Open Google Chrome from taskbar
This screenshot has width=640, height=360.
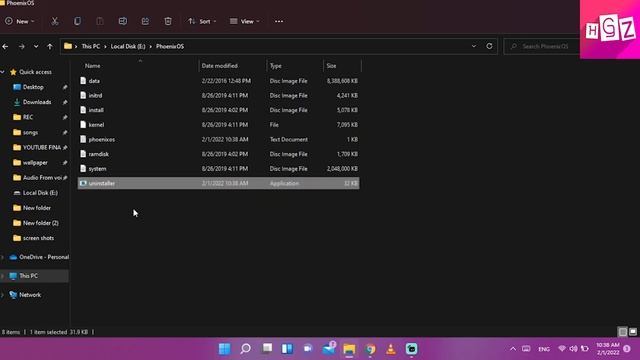coord(370,349)
